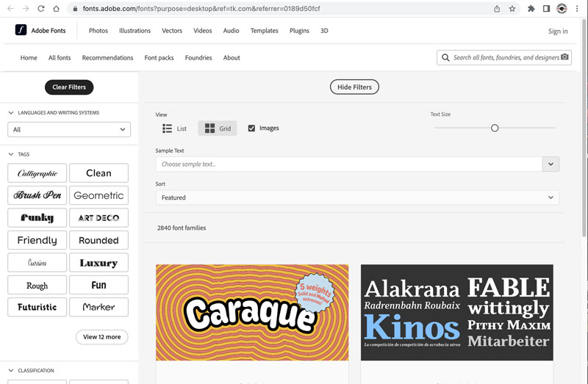Viewport: 588px width, 384px height.
Task: Open the Templates menu item
Action: [265, 31]
